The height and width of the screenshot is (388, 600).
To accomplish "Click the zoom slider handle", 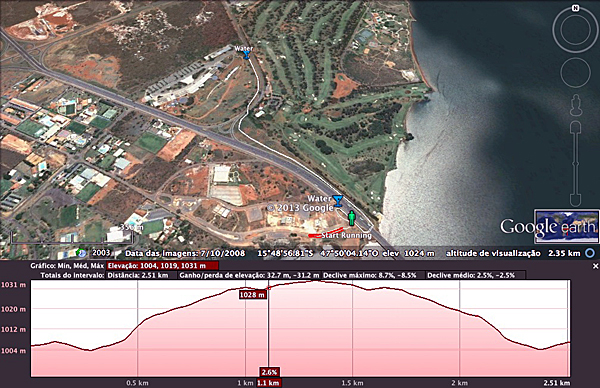I will coord(576,164).
